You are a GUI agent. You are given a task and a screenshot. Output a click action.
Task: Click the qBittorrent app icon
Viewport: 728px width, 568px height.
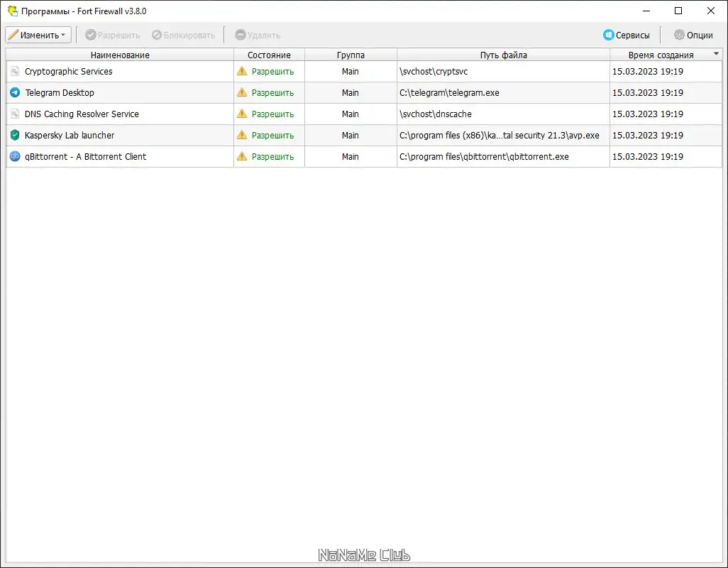pos(15,156)
